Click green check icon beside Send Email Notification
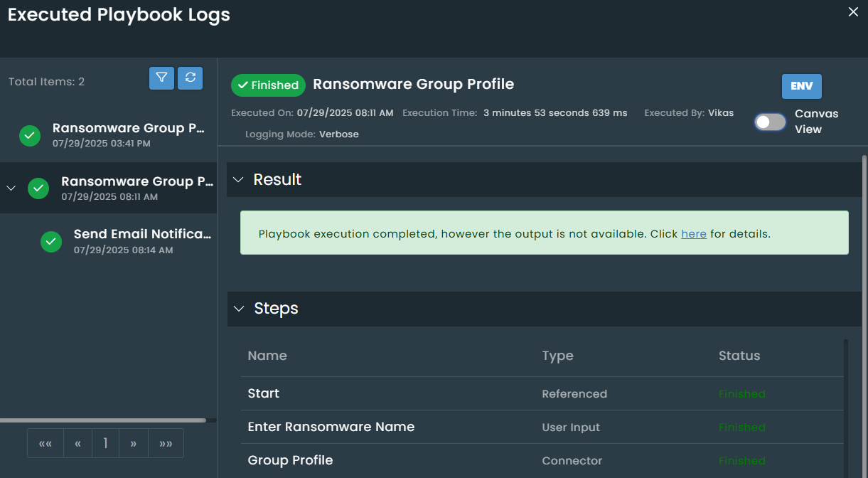Image resolution: width=868 pixels, height=478 pixels. (50, 242)
